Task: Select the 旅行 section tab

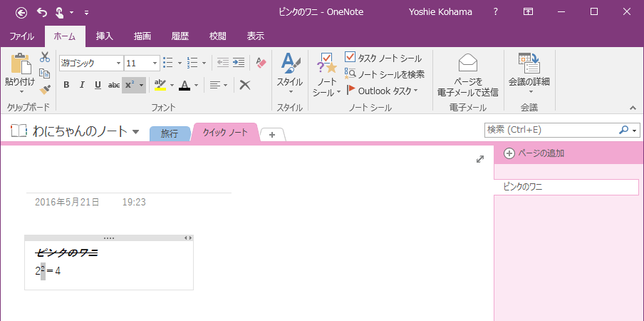Action: click(170, 133)
